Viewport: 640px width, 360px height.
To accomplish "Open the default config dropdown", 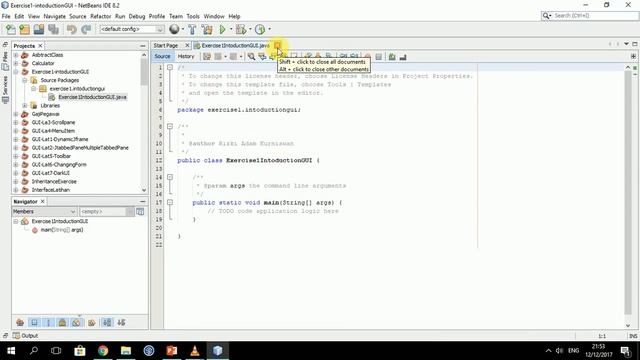I will click(x=132, y=29).
